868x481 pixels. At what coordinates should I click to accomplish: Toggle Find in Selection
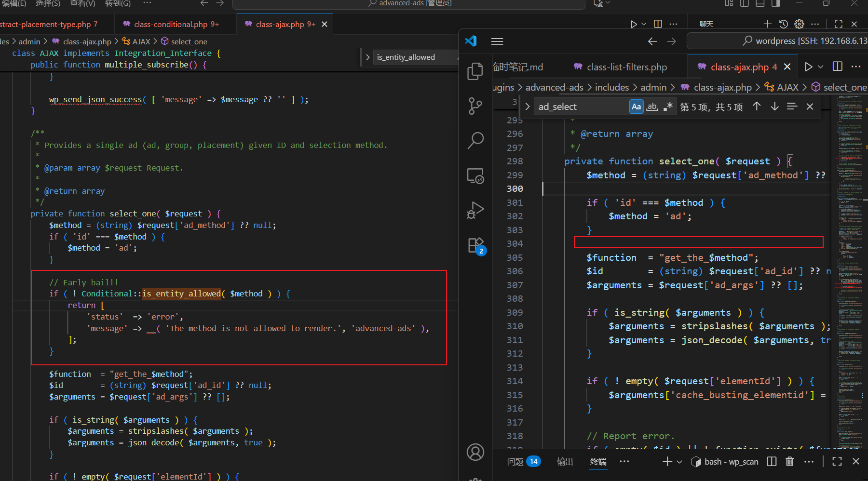point(792,107)
